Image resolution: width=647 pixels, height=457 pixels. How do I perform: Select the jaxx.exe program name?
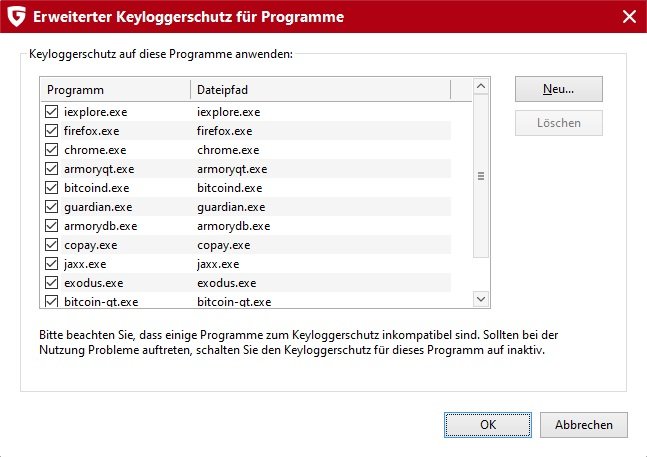[x=85, y=264]
